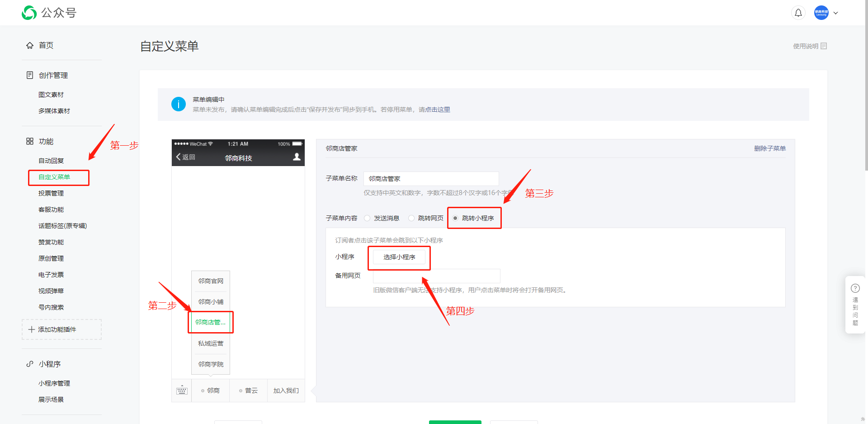
Task: Click the 小程序 section icon
Action: click(x=30, y=364)
